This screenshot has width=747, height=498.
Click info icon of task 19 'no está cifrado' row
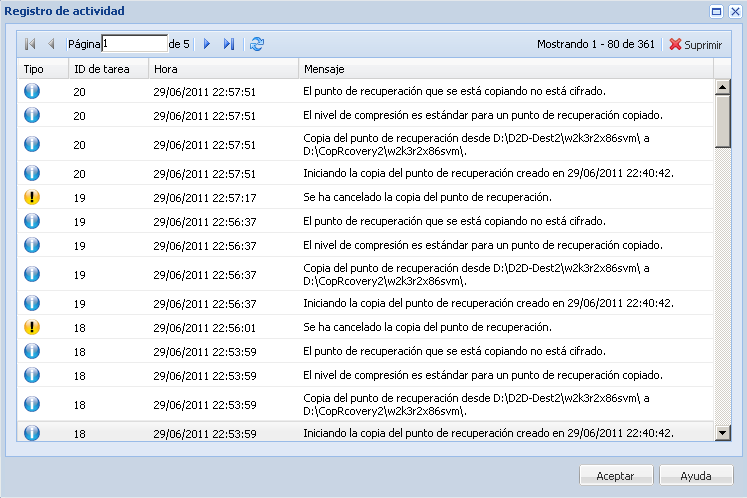[32, 221]
